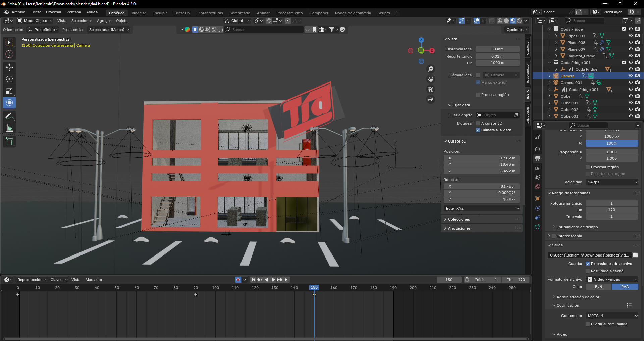
Task: Uncheck Extensiones de archivo
Action: pyautogui.click(x=588, y=264)
